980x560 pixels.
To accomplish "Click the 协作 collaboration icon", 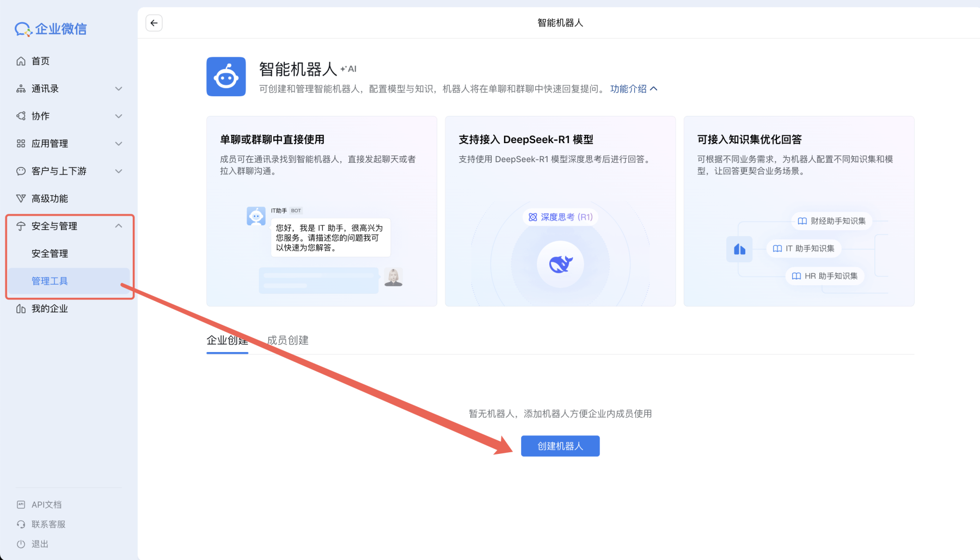I will click(x=21, y=116).
